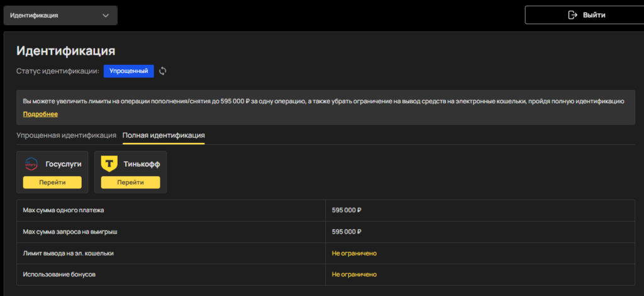644x296 pixels.
Task: Click the blue Упрощенный status badge
Action: (x=128, y=71)
